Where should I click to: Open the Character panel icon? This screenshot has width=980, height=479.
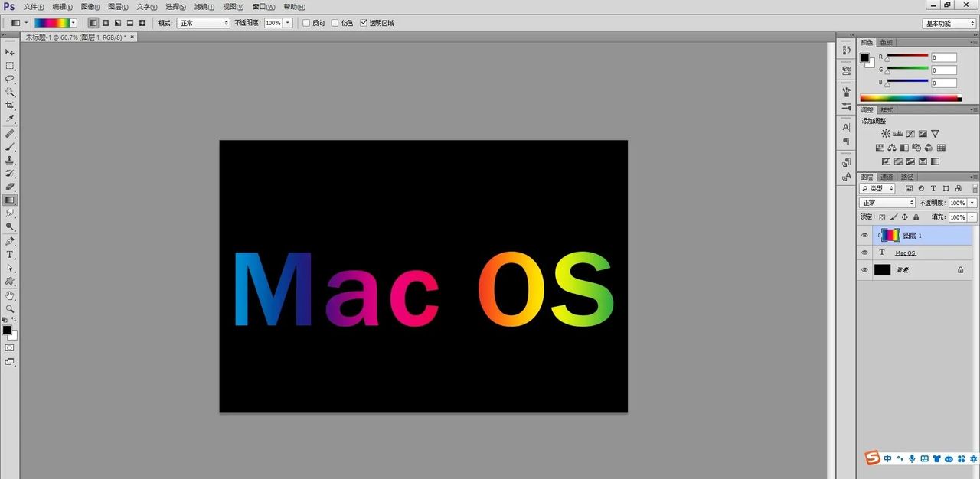click(x=846, y=127)
